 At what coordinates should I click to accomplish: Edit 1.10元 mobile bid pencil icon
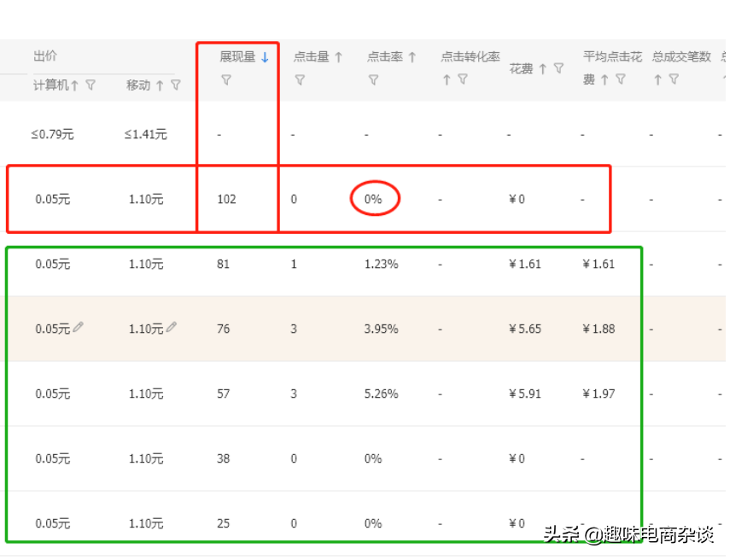click(x=172, y=327)
